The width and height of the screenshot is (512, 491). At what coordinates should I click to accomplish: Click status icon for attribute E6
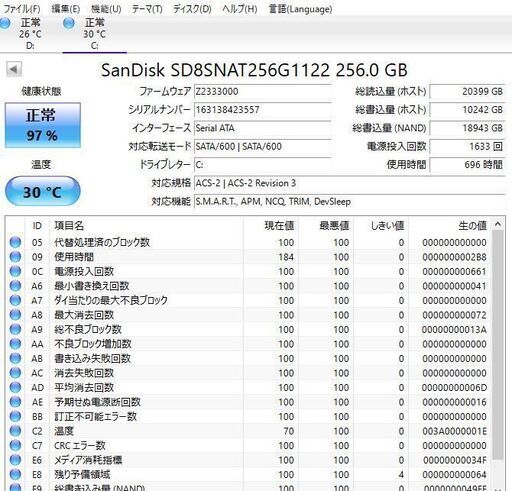point(15,460)
